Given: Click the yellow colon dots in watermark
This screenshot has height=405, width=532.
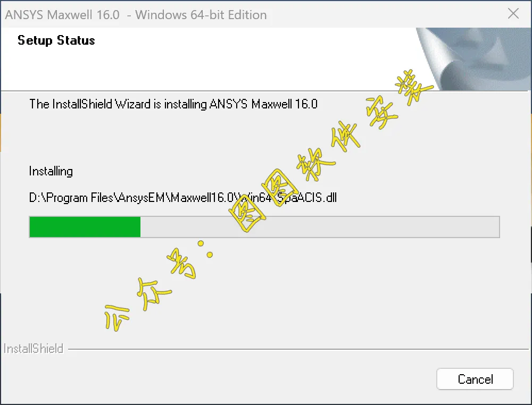Looking at the screenshot, I should pyautogui.click(x=205, y=249).
